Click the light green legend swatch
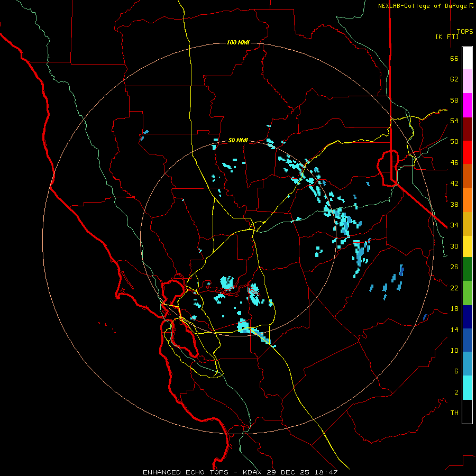The height and width of the screenshot is (476, 476). [x=467, y=293]
